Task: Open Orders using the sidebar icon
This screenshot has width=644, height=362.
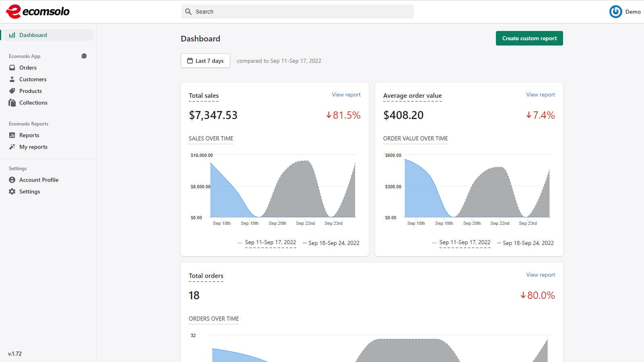Action: 12,68
